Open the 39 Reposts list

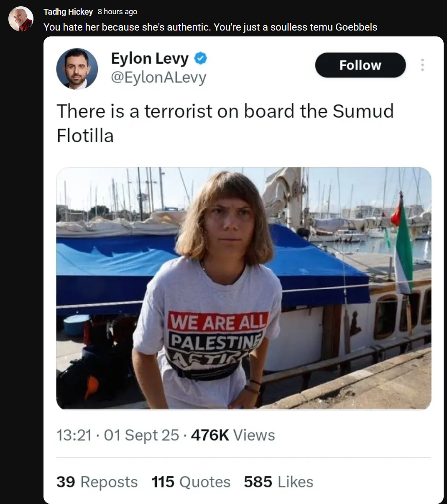[97, 482]
